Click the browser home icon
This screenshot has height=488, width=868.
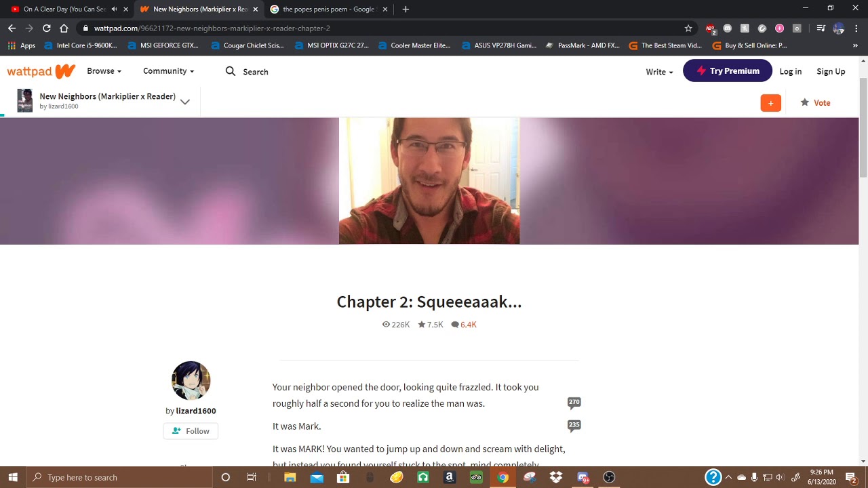[64, 28]
